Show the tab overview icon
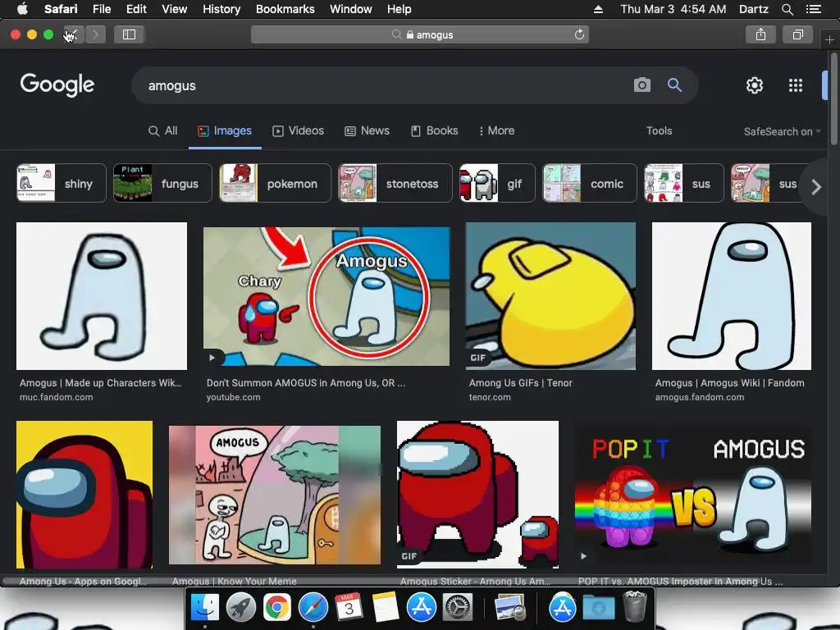Screen dimensions: 840x630 tap(797, 34)
